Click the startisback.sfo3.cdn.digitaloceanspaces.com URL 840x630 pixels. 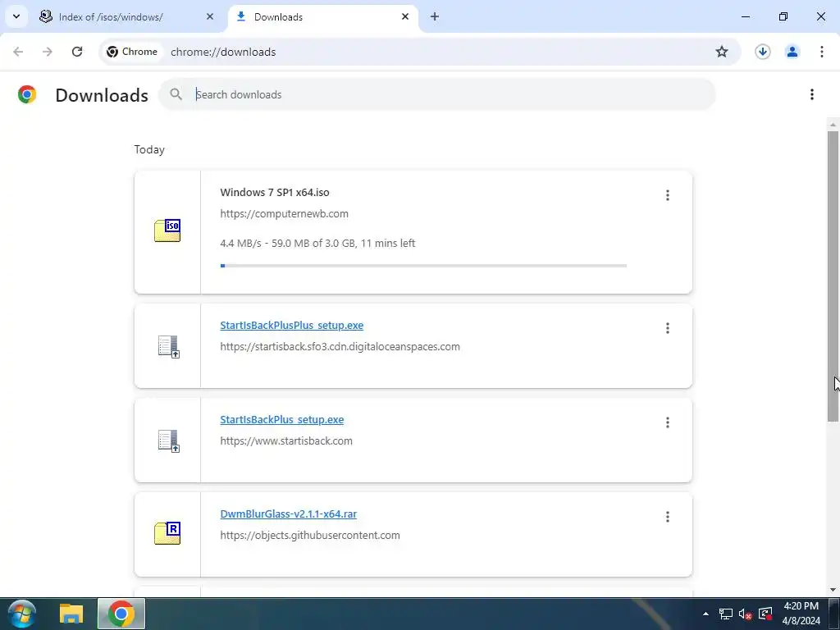point(340,347)
